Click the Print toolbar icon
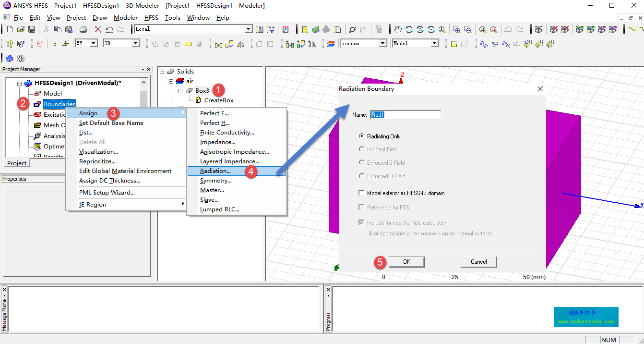644x344 pixels. (x=83, y=29)
